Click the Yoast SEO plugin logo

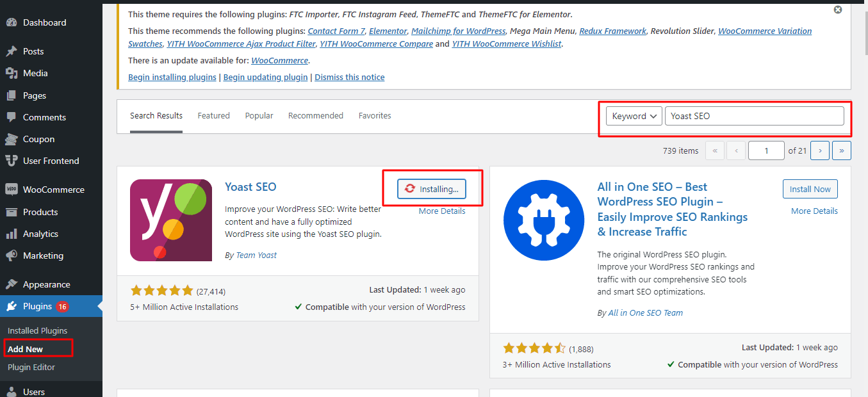click(171, 220)
